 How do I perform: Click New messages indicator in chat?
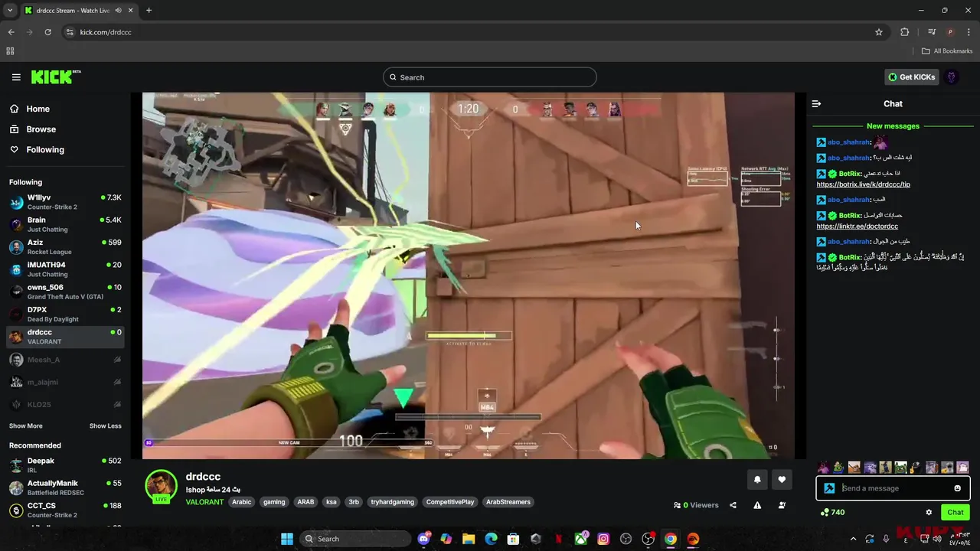(893, 126)
